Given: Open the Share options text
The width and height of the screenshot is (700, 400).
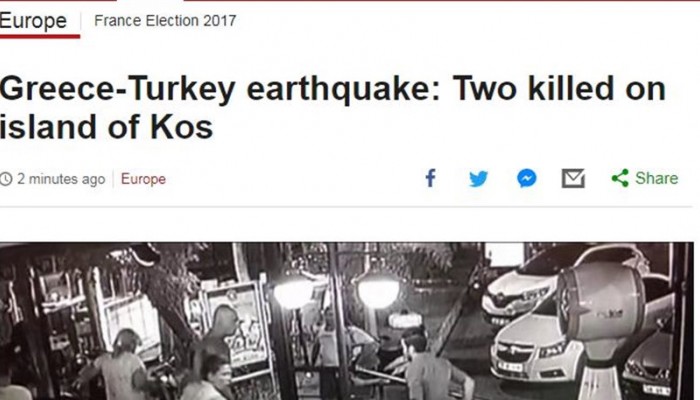Looking at the screenshot, I should click(656, 178).
